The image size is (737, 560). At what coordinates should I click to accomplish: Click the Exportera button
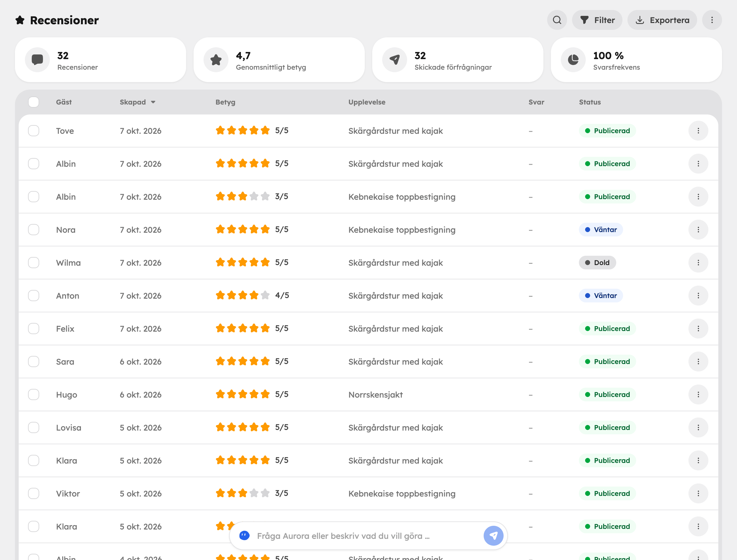tap(662, 20)
